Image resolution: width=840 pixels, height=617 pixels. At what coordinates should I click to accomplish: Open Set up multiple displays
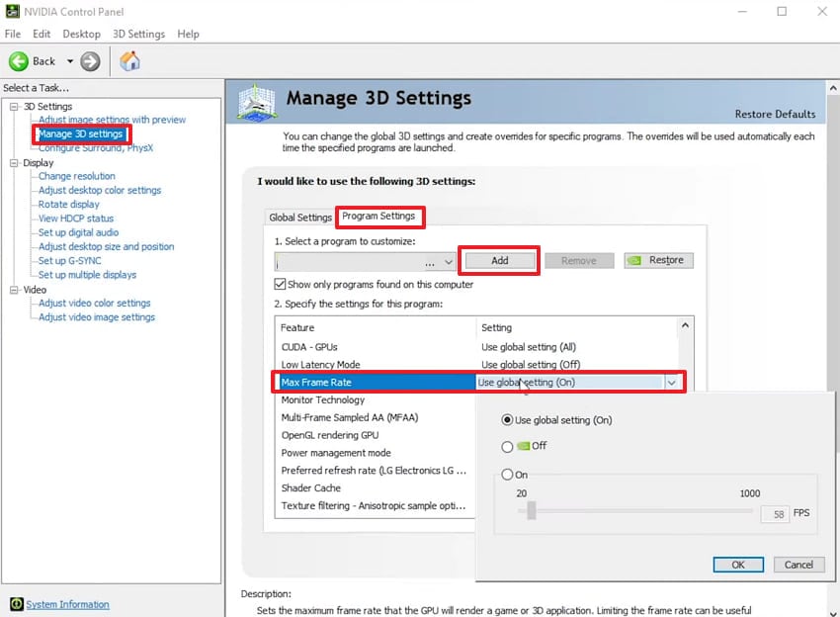coord(87,275)
